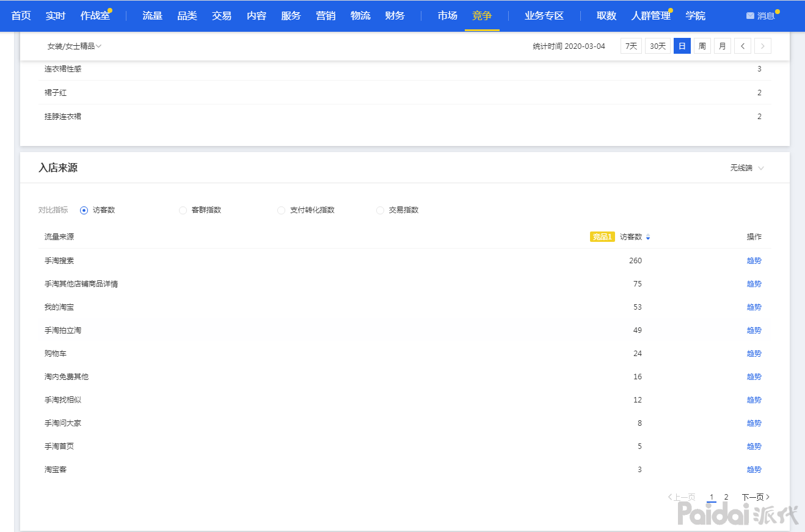Viewport: 805px width, 532px height.
Task: Open the 服务 nav tab
Action: coord(291,16)
